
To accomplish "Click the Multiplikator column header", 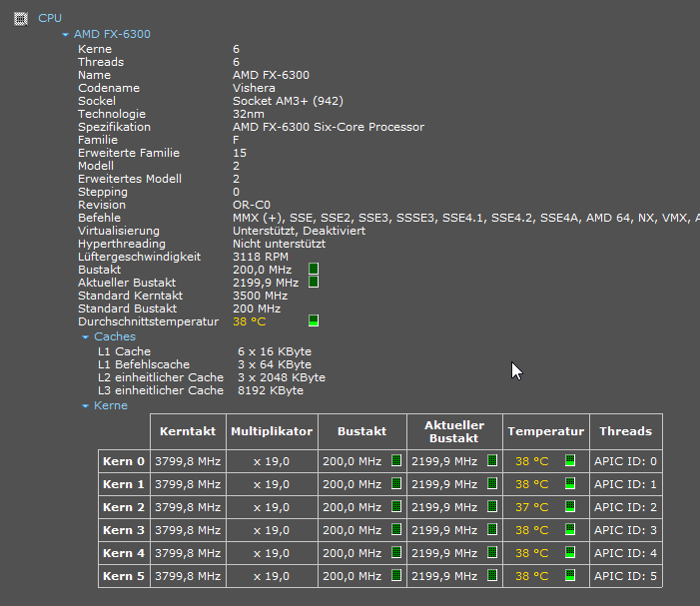I will (272, 431).
